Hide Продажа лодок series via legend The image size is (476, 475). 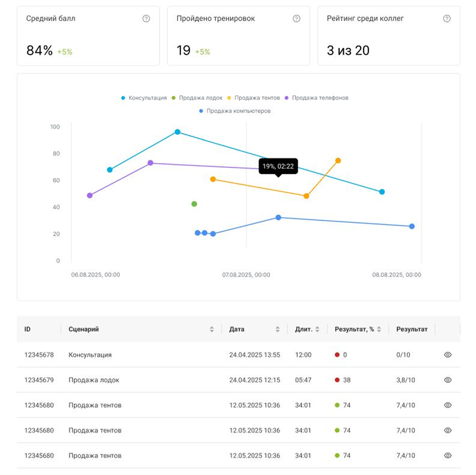point(197,98)
